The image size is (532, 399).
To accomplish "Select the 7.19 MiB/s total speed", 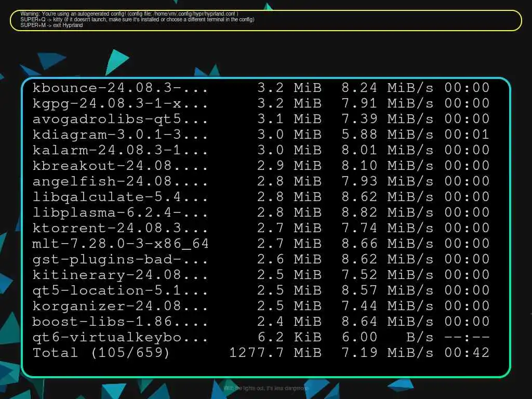I will [388, 353].
